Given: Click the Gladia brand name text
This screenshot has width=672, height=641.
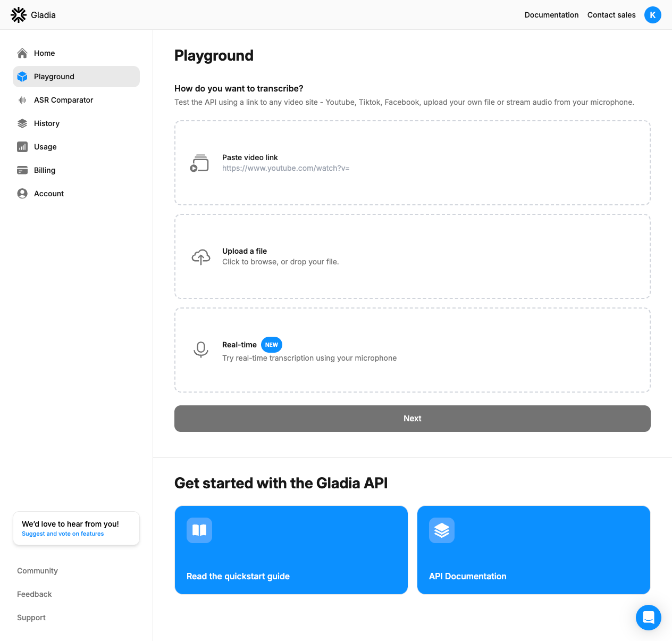Looking at the screenshot, I should click(43, 15).
